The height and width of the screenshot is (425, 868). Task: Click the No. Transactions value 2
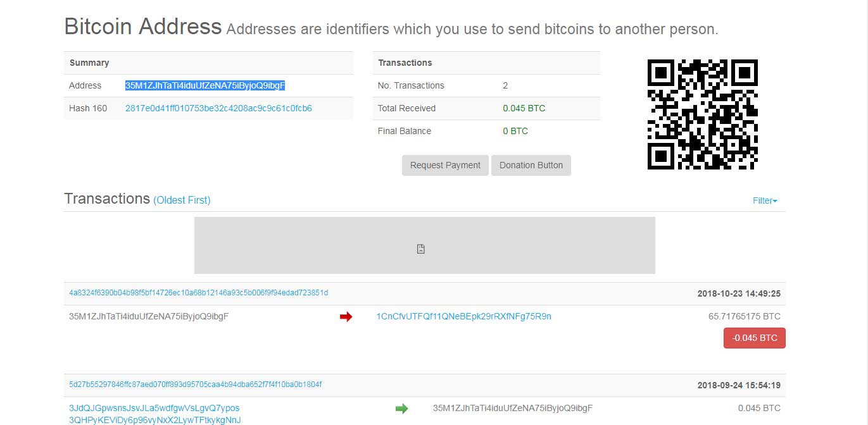click(505, 85)
